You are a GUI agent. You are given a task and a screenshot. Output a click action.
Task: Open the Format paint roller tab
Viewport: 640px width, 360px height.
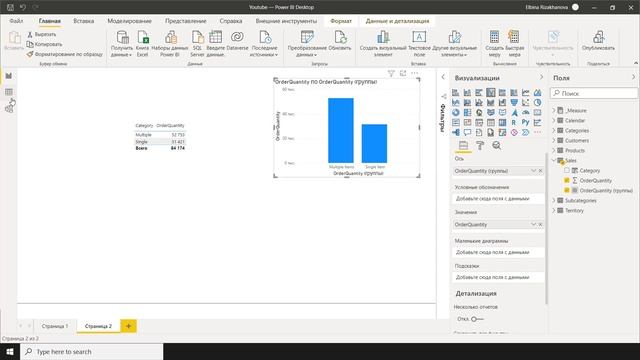[x=480, y=145]
